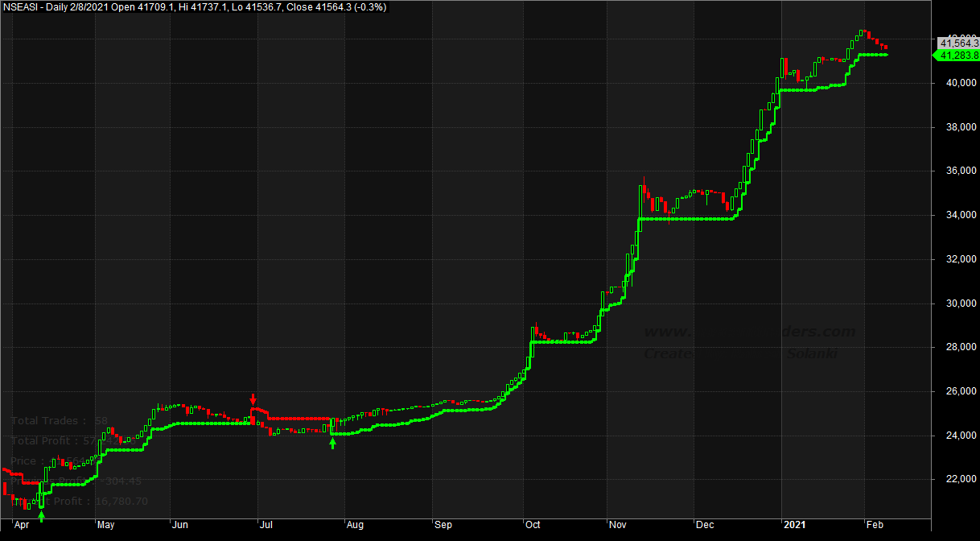Select the gray 41,564.3 last price label
Image resolution: width=980 pixels, height=541 pixels.
click(957, 42)
